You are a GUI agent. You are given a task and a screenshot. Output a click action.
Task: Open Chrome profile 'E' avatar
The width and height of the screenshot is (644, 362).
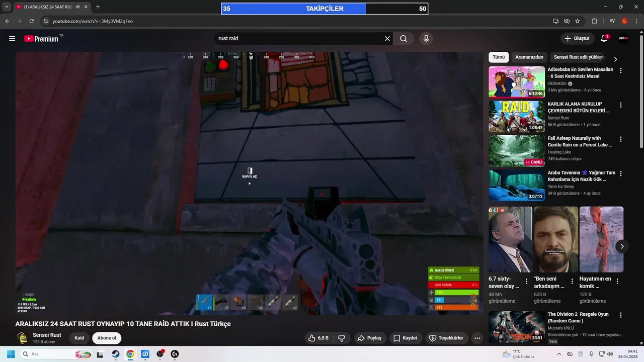(x=624, y=21)
